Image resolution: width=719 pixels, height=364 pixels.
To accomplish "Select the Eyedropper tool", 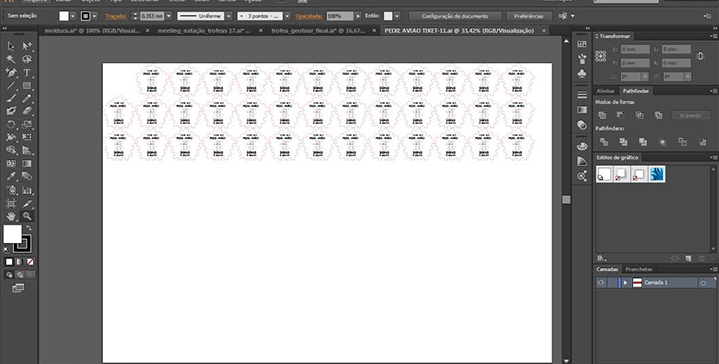I will click(11, 176).
